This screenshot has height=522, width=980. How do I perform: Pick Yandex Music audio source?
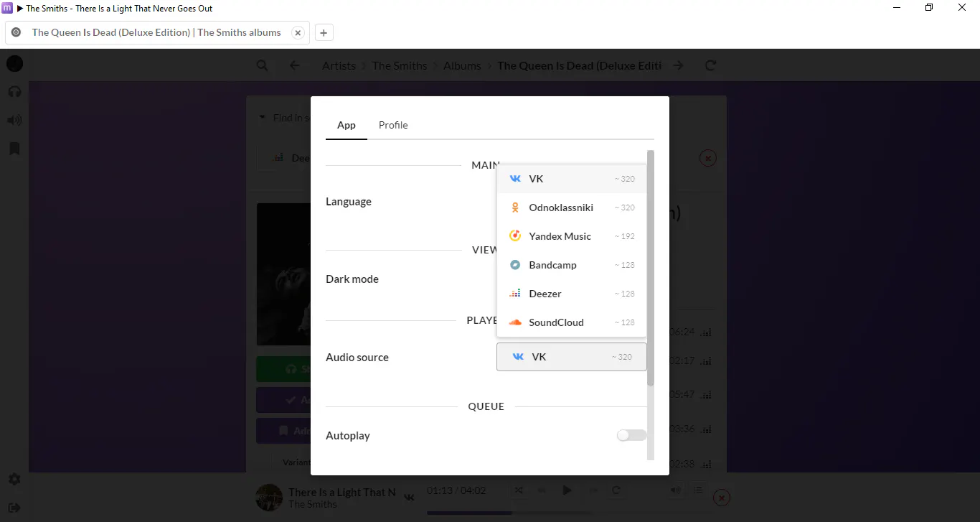[572, 236]
